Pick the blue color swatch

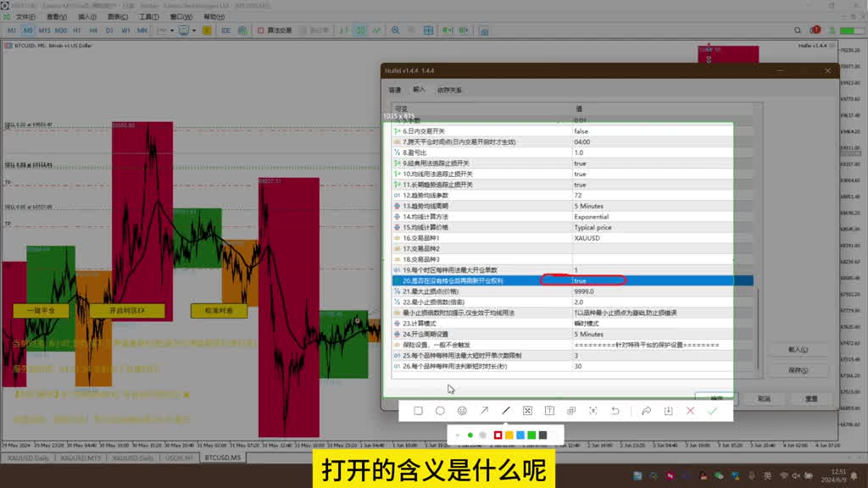520,435
